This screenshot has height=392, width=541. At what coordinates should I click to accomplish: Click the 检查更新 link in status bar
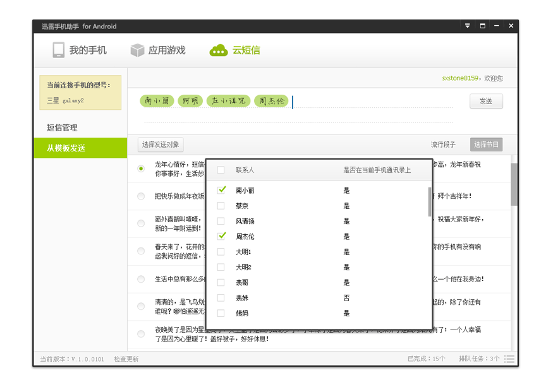pos(126,359)
